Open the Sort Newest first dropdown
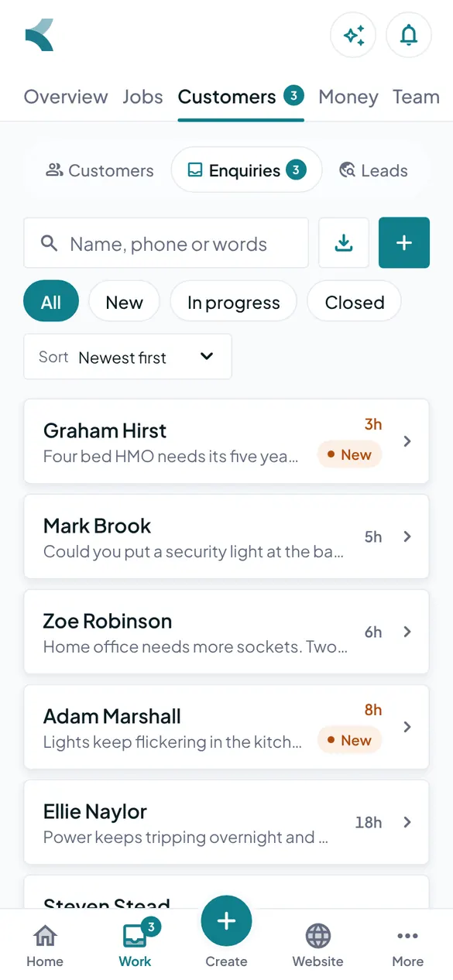 pos(128,357)
